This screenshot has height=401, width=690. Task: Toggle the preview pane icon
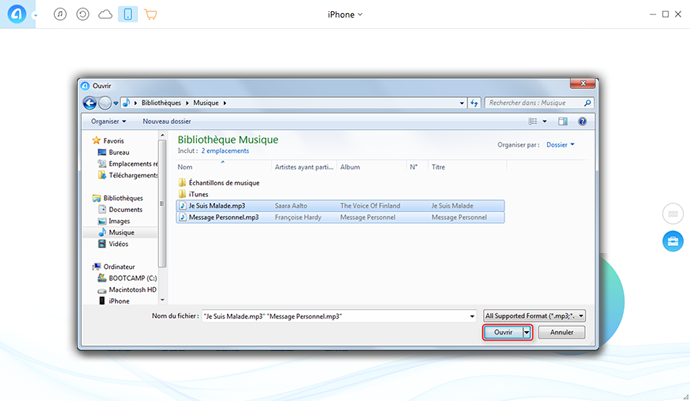[563, 121]
